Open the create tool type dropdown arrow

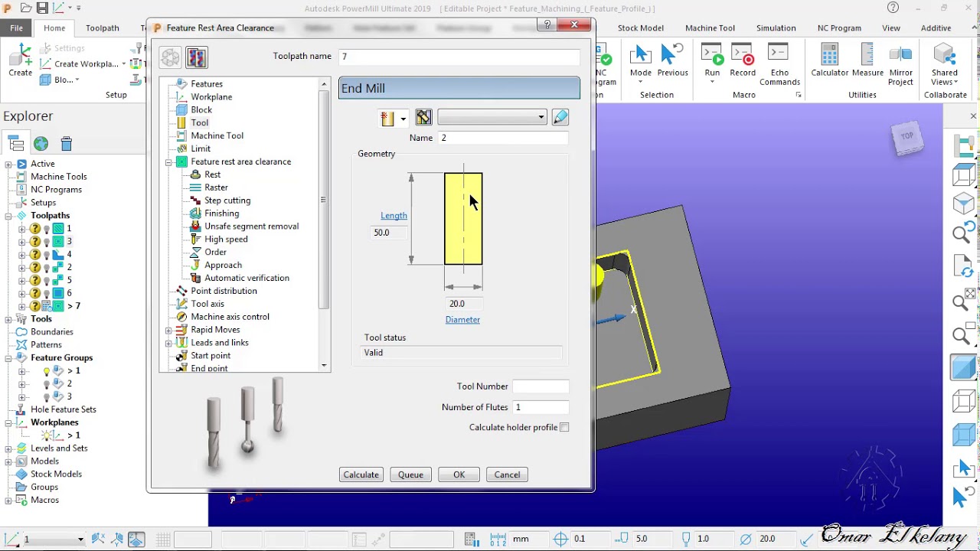[403, 118]
